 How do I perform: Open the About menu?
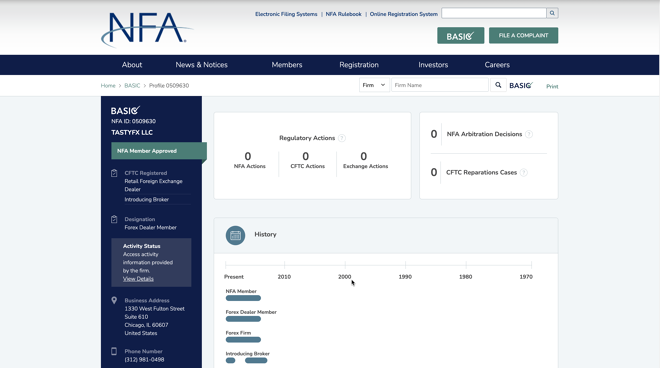click(132, 65)
